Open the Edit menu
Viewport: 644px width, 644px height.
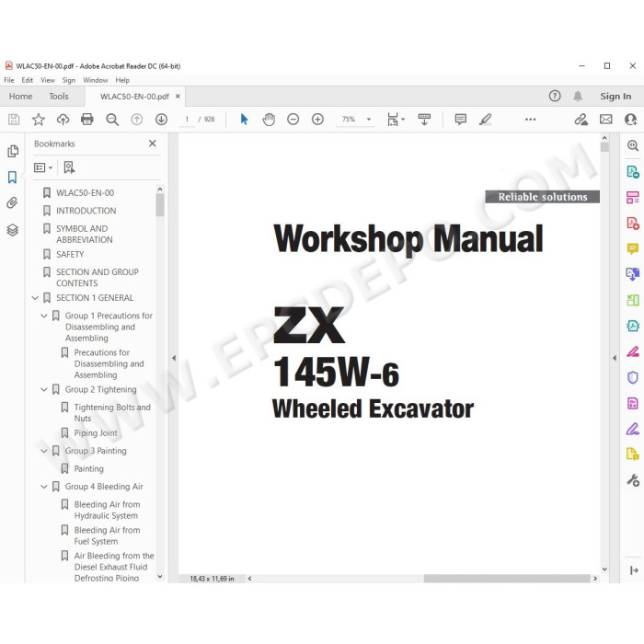(x=27, y=80)
